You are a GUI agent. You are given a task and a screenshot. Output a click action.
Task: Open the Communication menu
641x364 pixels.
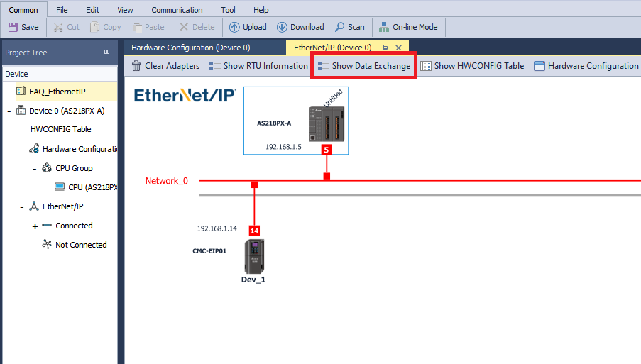click(x=177, y=10)
